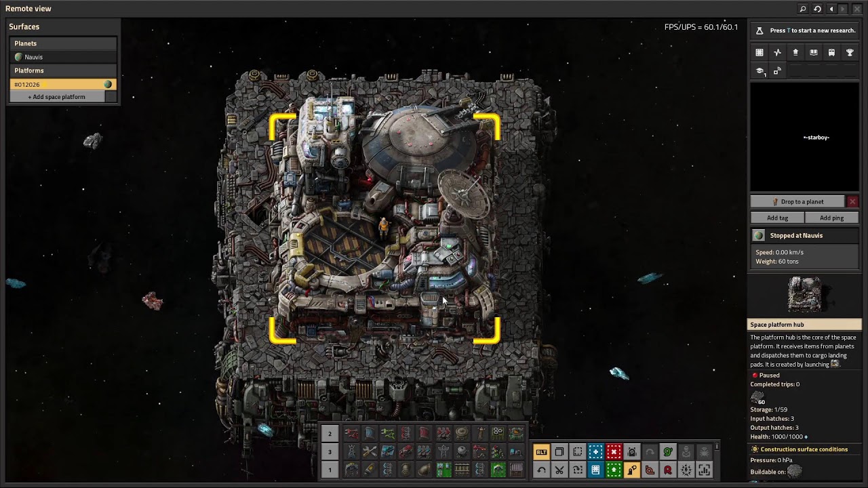
Task: Activate the dashed selection tool
Action: (578, 451)
